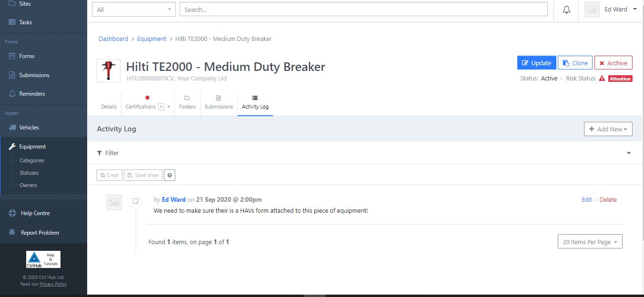Click the comment author avatar placeholder
This screenshot has height=297, width=644.
(x=114, y=202)
